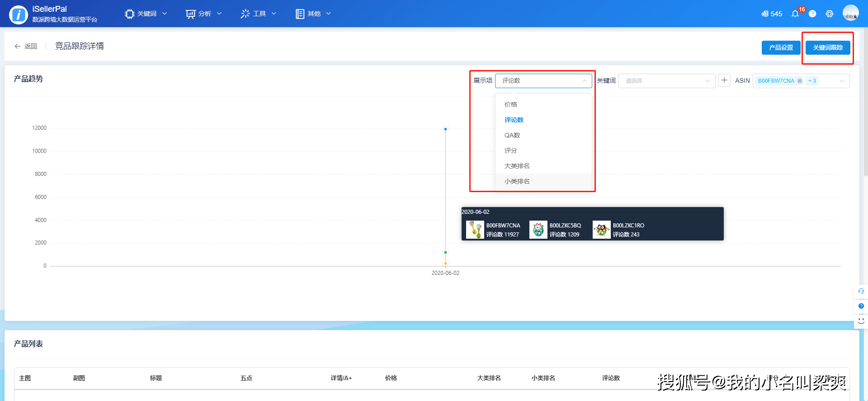The height and width of the screenshot is (401, 868).
Task: Expand the 关键词 keyword select dropdown
Action: pos(666,81)
